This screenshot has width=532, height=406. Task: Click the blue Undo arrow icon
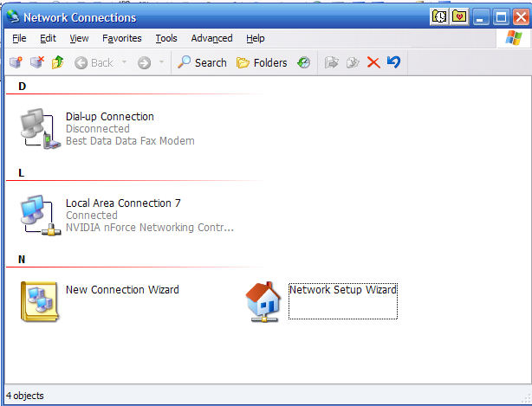click(393, 62)
